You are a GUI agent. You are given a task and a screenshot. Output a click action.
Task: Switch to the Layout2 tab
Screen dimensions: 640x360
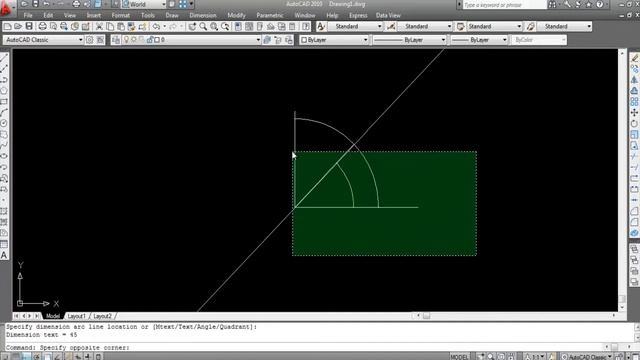pos(102,316)
